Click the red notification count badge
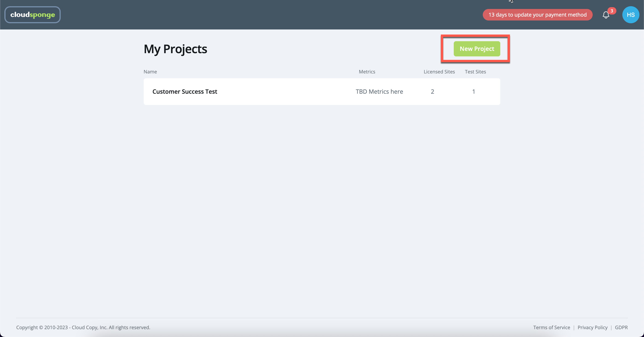644x337 pixels. (x=612, y=11)
